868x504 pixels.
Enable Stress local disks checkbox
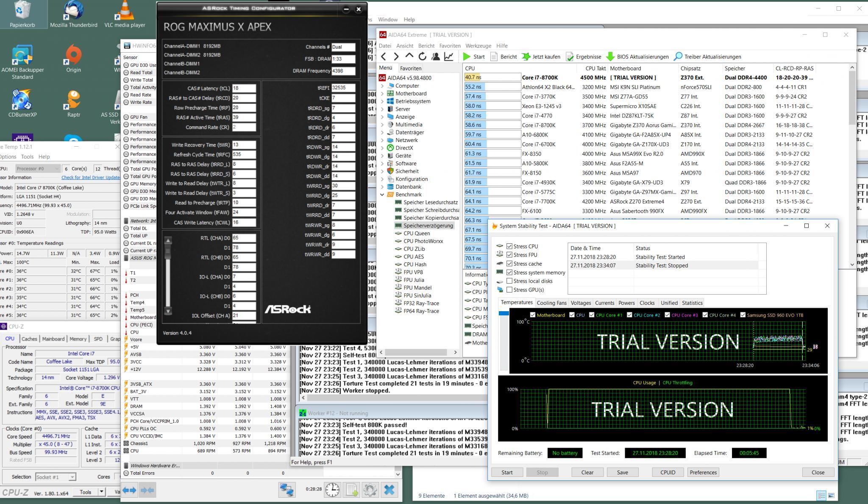point(509,281)
